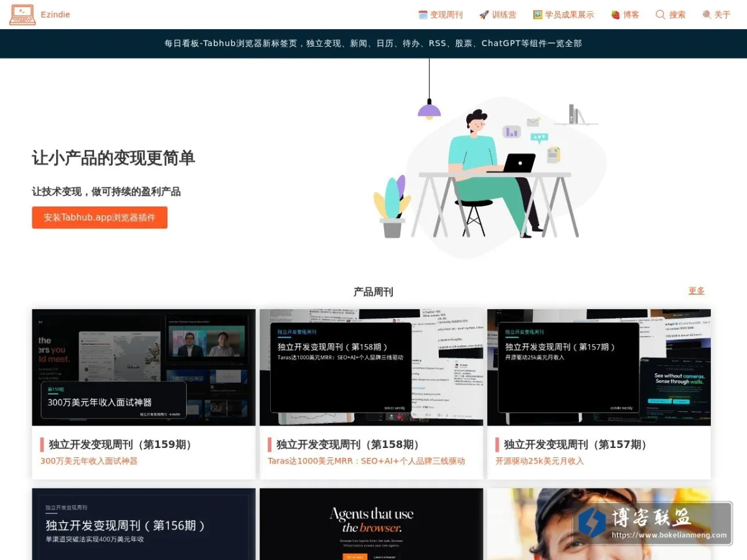Click the 更多 link
Screen dimensions: 747x560
(x=697, y=291)
